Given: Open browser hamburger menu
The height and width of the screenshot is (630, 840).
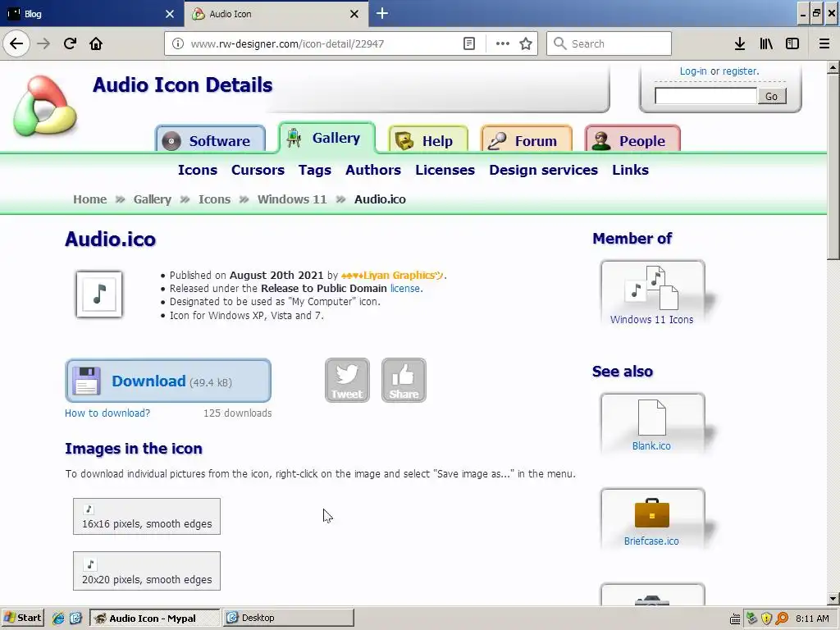Looking at the screenshot, I should tap(824, 43).
